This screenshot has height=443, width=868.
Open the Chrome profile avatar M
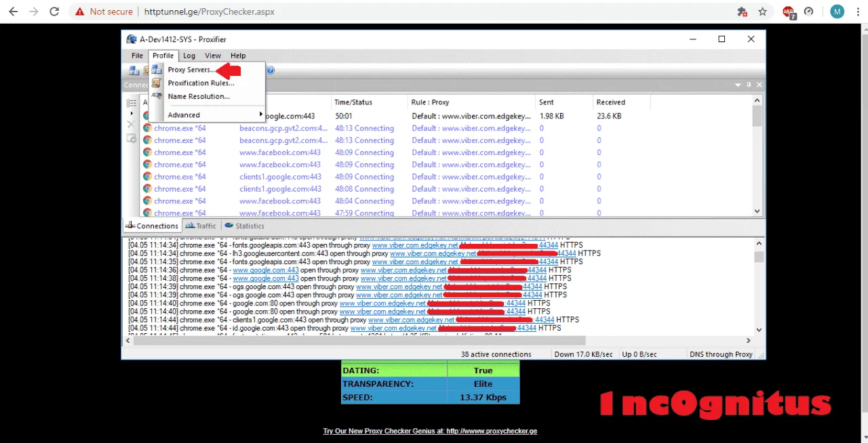[837, 12]
